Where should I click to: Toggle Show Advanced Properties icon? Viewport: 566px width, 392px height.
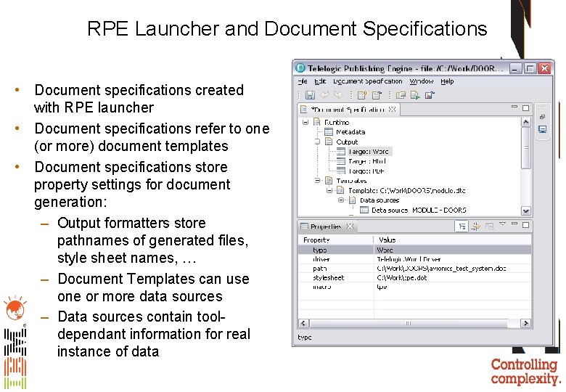(x=476, y=226)
